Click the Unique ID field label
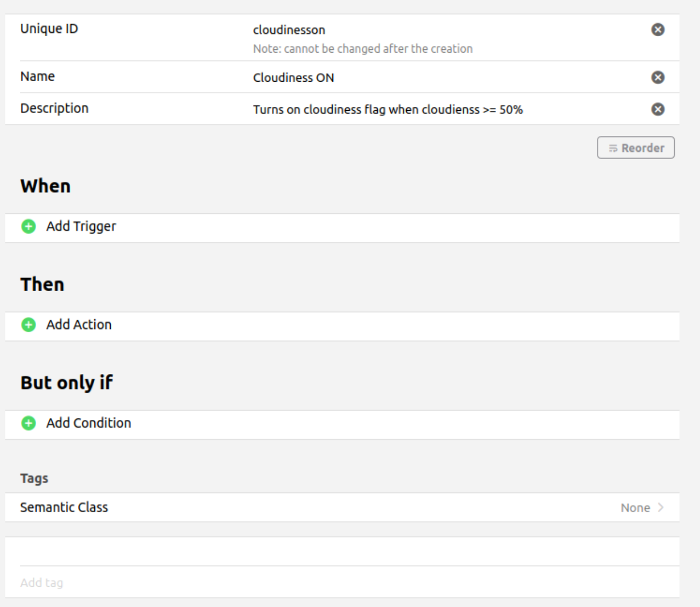 coord(49,29)
